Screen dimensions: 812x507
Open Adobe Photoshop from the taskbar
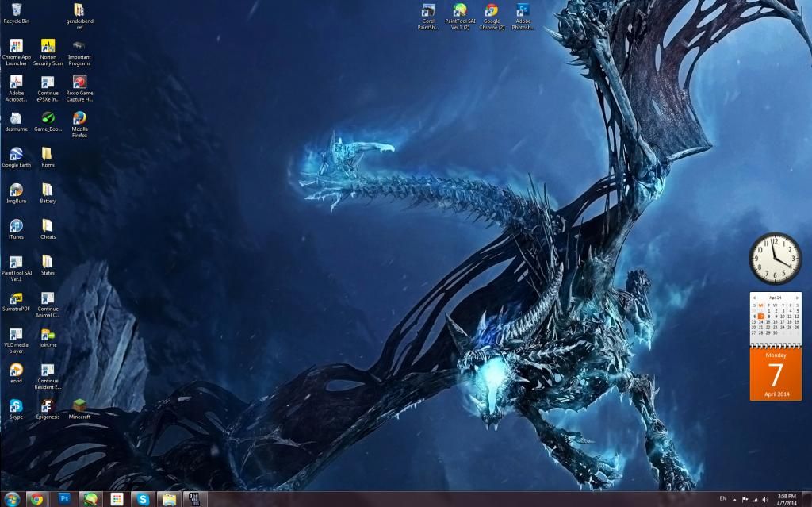pos(63,498)
